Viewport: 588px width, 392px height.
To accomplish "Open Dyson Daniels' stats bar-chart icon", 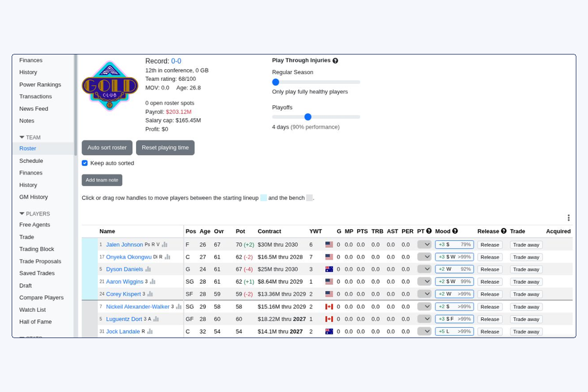I will point(148,269).
